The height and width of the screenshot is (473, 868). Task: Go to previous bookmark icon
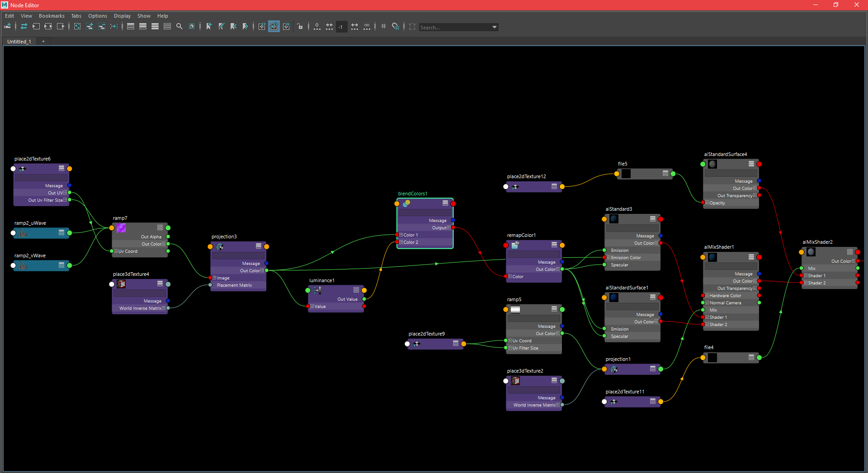pos(233,26)
